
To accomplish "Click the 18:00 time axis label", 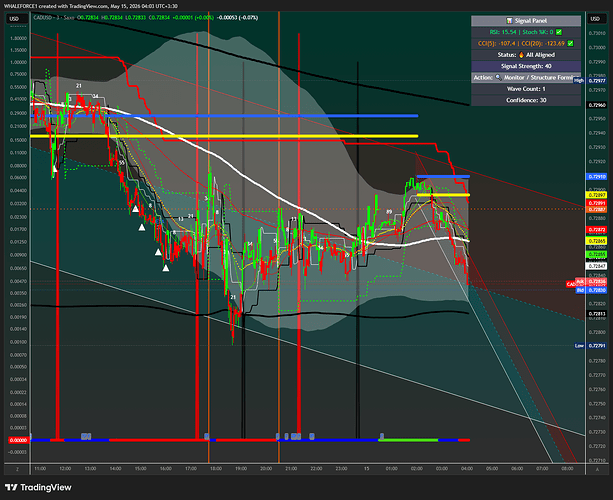I will click(216, 468).
